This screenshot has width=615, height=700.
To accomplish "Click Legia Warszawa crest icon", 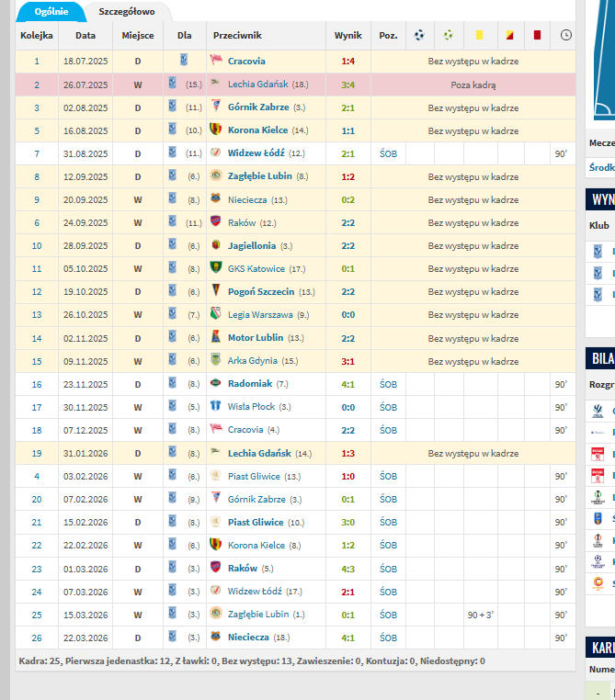I will (216, 313).
